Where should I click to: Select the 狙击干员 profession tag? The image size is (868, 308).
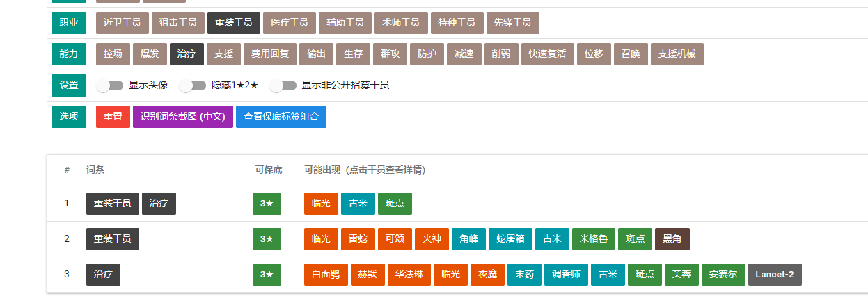point(178,23)
